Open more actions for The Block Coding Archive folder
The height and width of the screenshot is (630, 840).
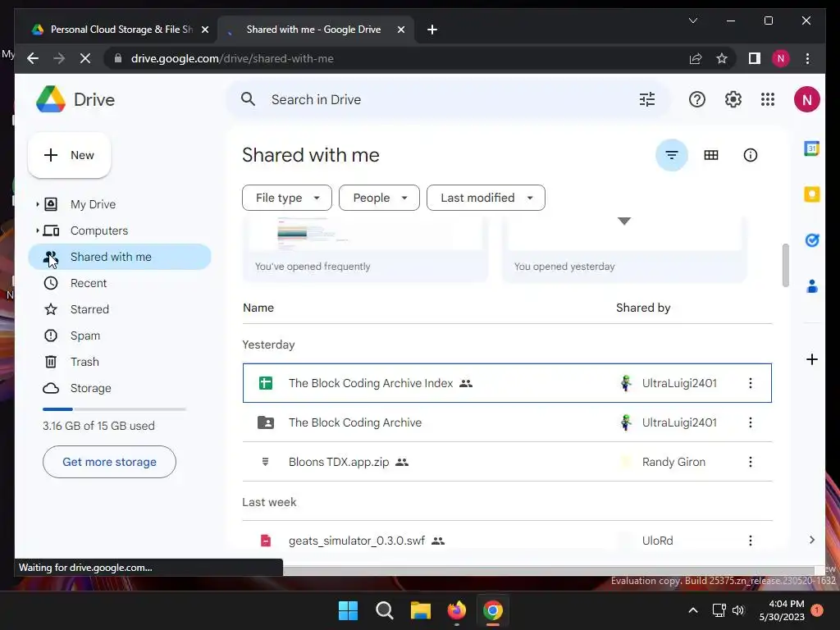750,422
